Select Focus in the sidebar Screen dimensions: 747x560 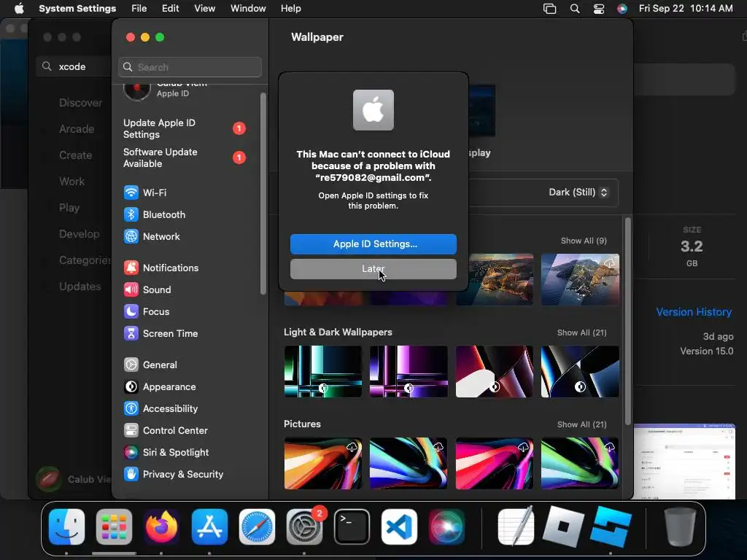(x=146, y=312)
